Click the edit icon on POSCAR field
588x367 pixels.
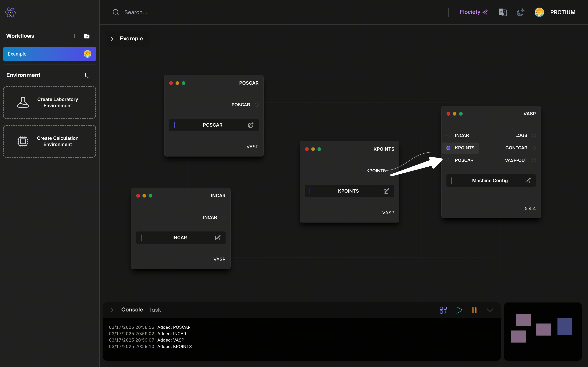[251, 125]
